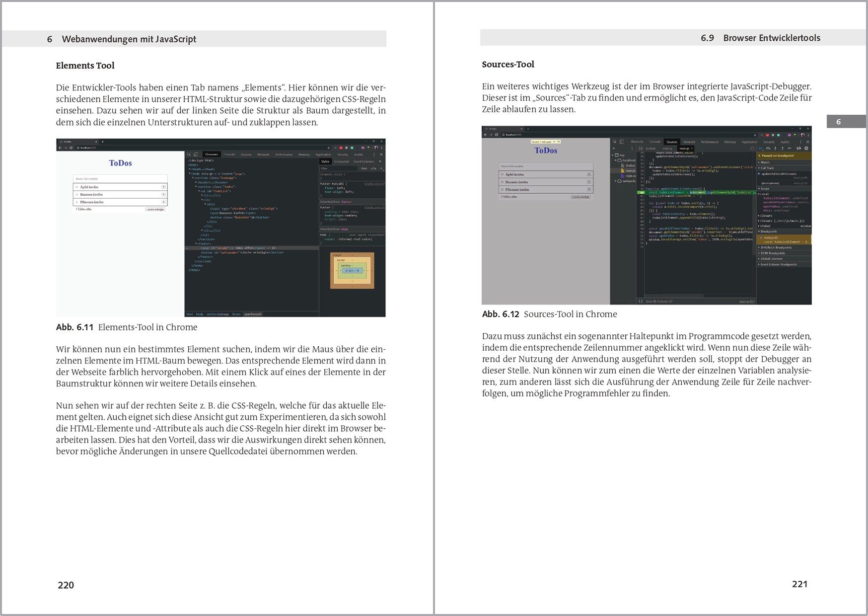Click the step into function call icon

(x=775, y=148)
